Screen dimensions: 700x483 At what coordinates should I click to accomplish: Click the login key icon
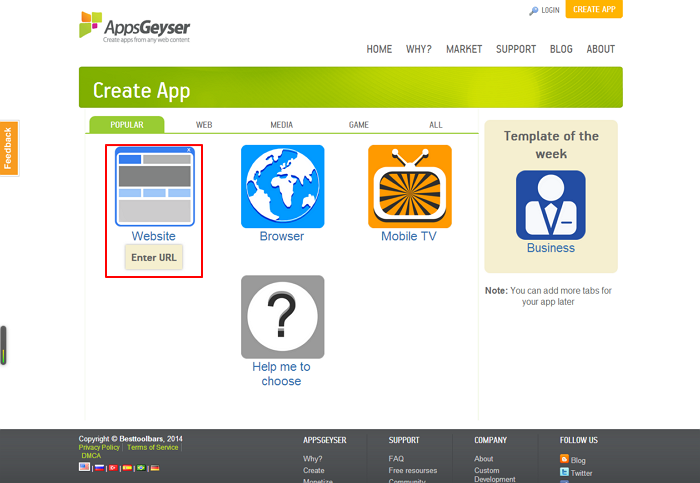pyautogui.click(x=533, y=11)
